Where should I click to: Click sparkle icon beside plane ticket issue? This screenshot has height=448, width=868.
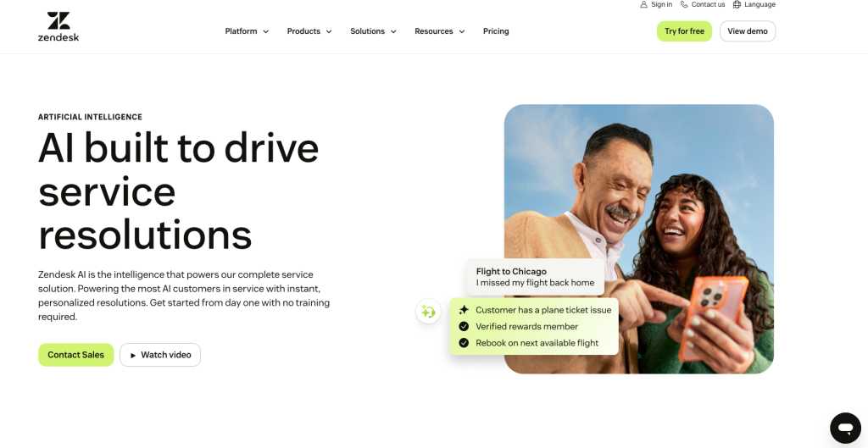click(x=464, y=310)
